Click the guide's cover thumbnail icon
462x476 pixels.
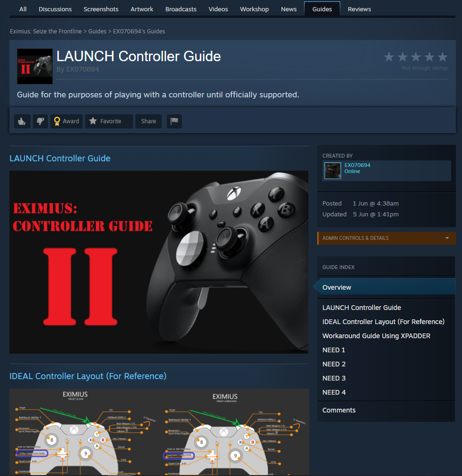point(35,66)
